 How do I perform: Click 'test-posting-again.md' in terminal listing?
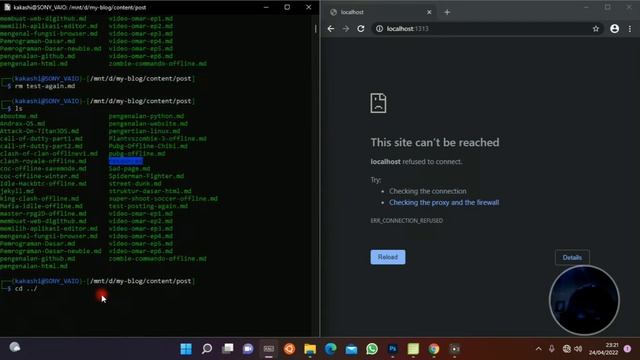click(148, 206)
